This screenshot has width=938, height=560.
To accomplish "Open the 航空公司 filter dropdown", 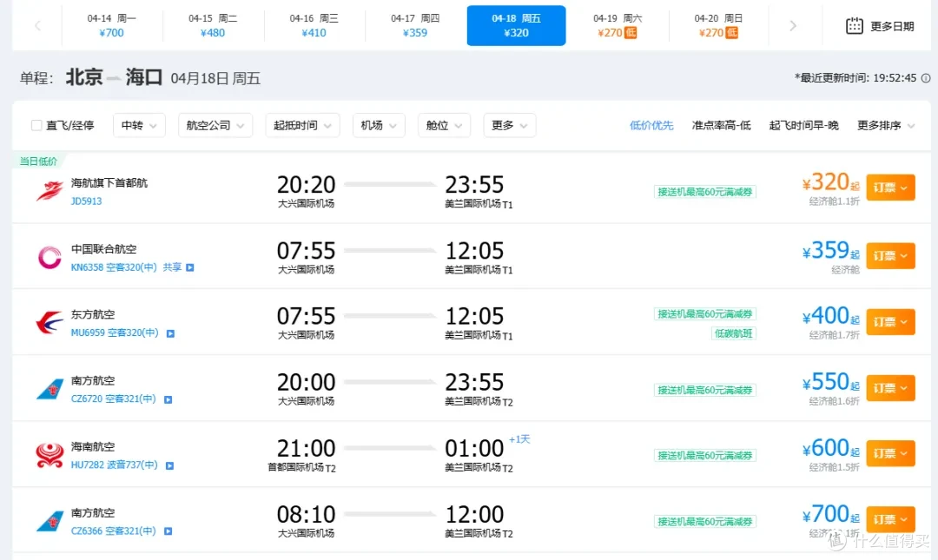I will point(215,125).
